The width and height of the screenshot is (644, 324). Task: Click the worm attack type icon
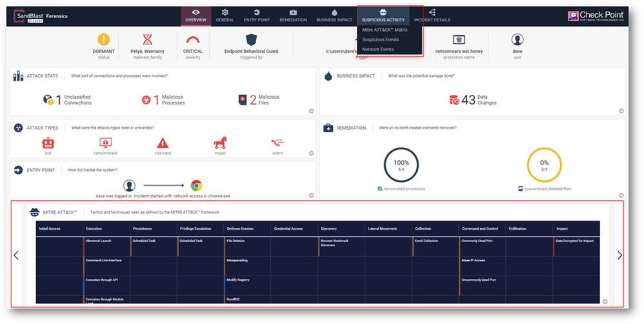(278, 141)
